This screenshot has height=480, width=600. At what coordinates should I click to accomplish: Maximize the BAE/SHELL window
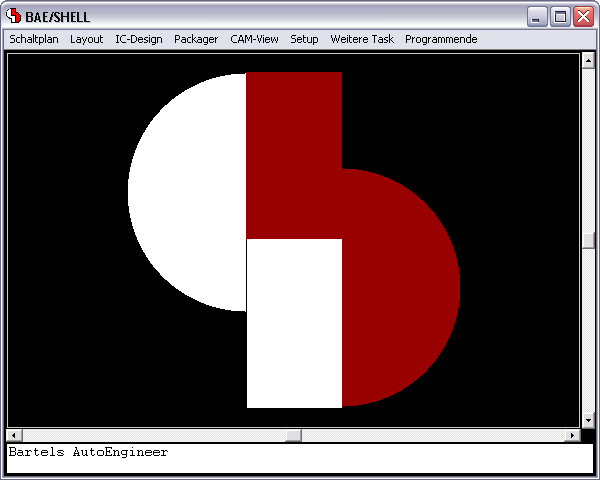(560, 16)
